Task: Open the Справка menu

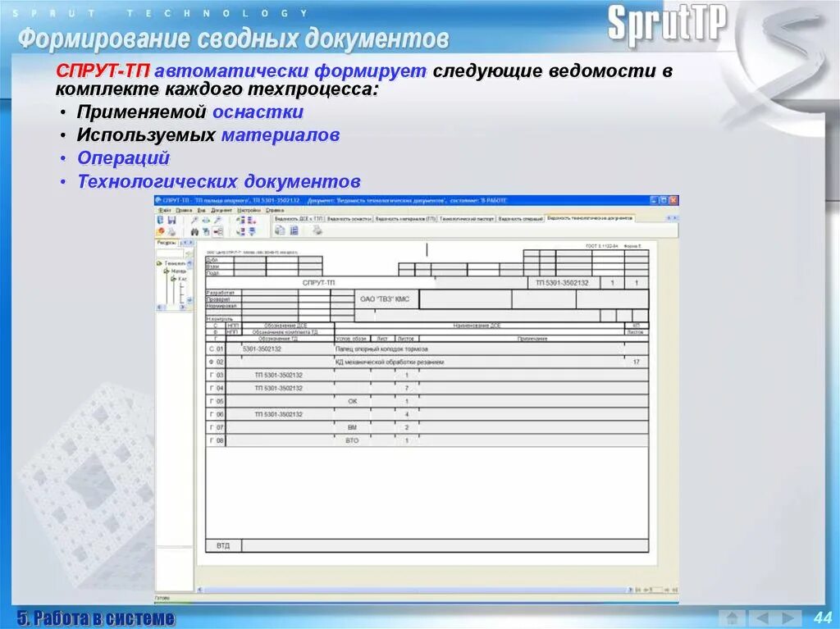Action: [x=275, y=211]
